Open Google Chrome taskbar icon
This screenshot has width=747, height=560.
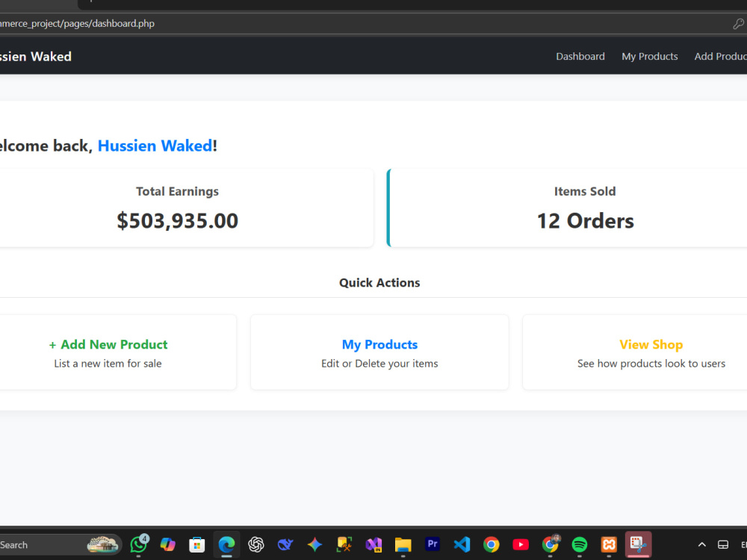(492, 544)
